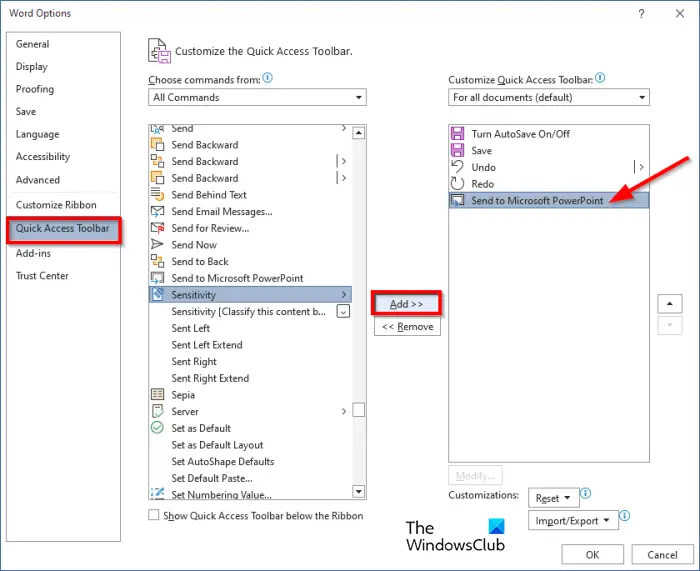Click the Sensitivity command icon
This screenshot has height=571, width=700.
point(158,295)
